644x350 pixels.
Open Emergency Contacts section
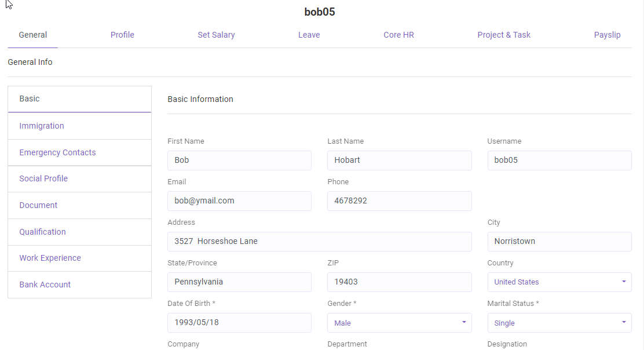(x=57, y=152)
